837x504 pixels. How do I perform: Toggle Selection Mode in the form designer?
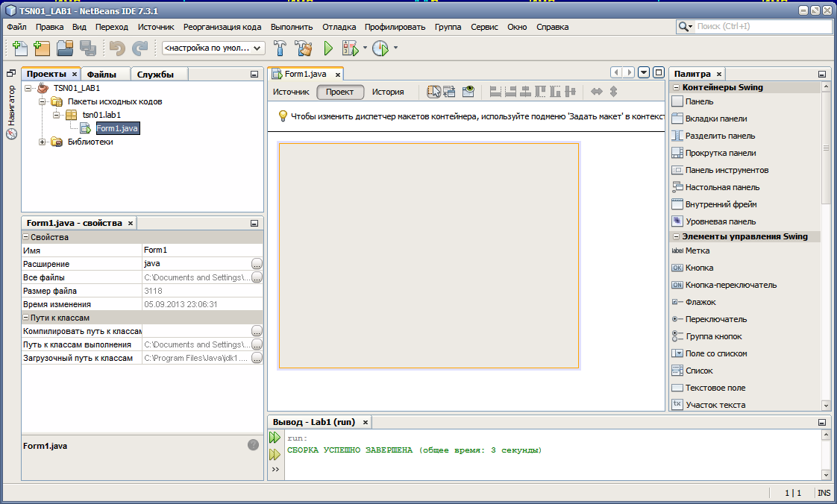tap(433, 92)
